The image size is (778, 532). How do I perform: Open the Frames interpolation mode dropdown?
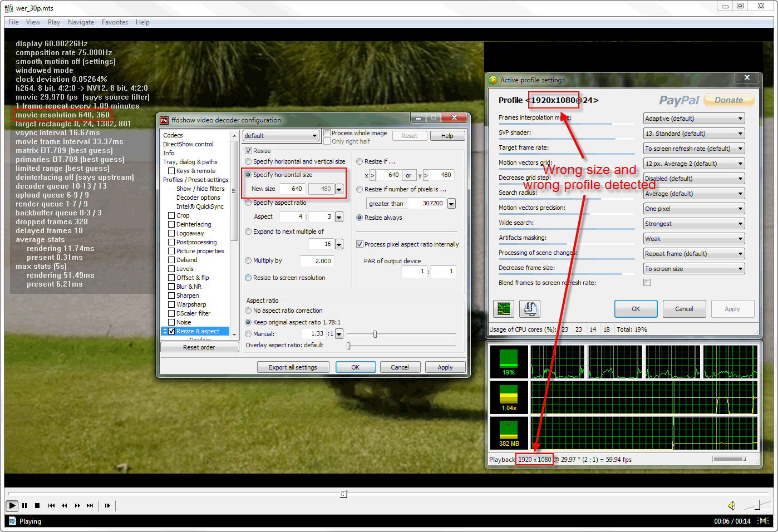coord(693,119)
